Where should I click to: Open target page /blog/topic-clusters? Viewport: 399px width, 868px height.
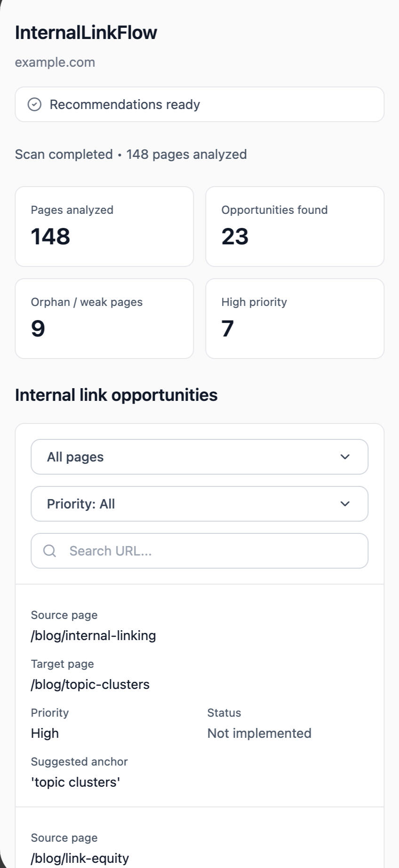coord(90,684)
